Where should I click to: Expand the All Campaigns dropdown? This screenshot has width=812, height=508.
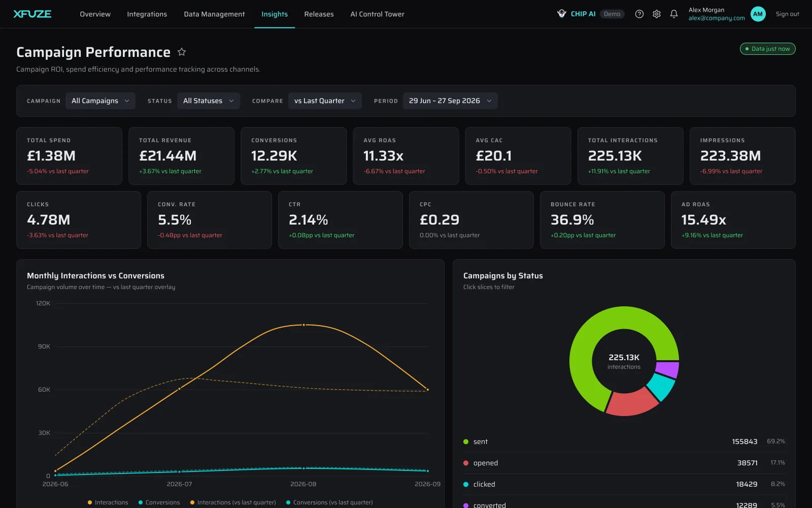point(100,101)
